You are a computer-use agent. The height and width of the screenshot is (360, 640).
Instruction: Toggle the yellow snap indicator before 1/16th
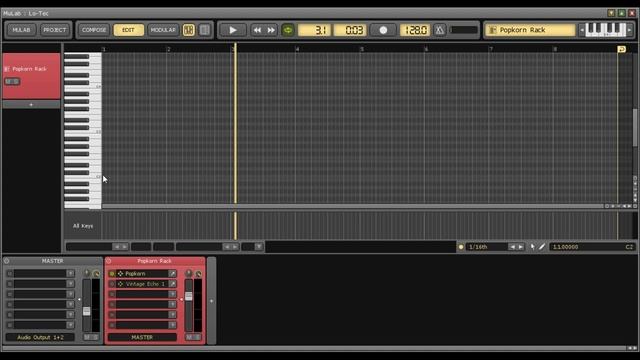(x=461, y=247)
